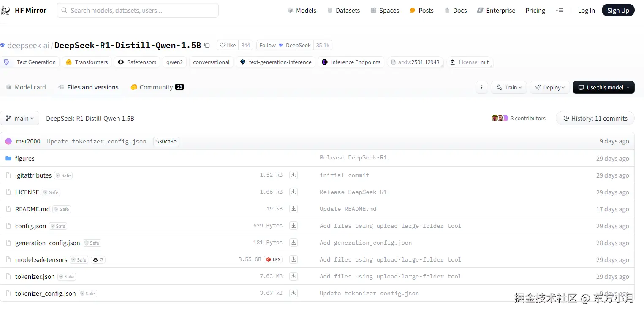The height and width of the screenshot is (313, 644).
Task: Open the main branch dropdown
Action: point(20,119)
